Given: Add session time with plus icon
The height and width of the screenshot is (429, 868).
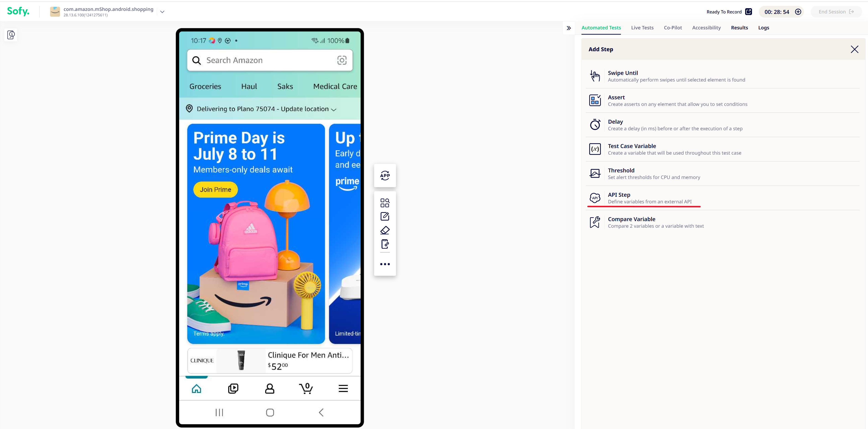Looking at the screenshot, I should tap(798, 12).
